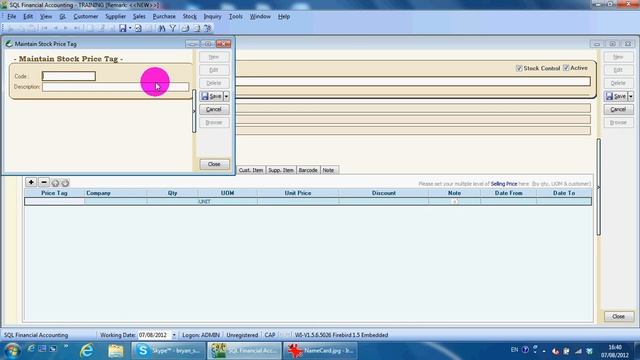Screen dimensions: 640x360
Task: Open the View menu
Action: (x=46, y=16)
